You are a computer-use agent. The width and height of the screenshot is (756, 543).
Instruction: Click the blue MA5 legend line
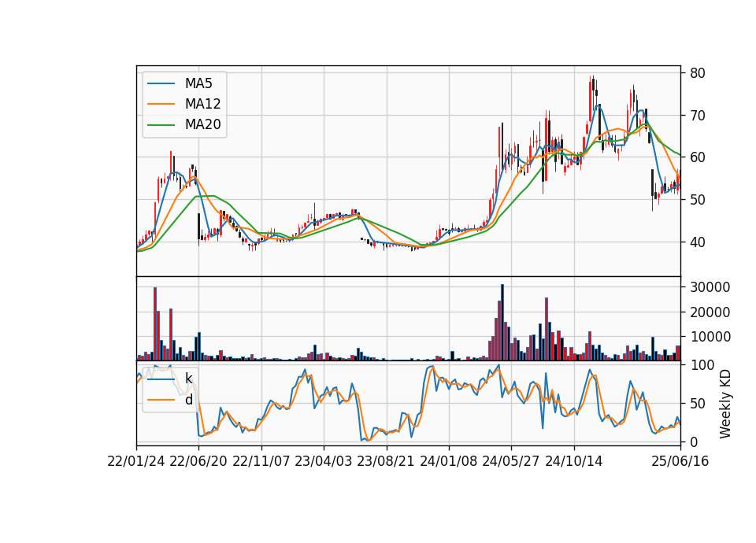tap(161, 83)
